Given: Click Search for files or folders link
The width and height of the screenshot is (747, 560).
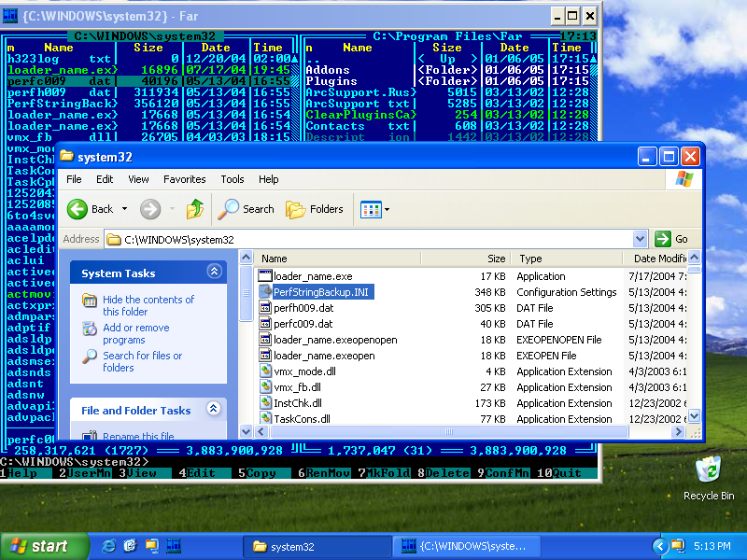Looking at the screenshot, I should 143,362.
